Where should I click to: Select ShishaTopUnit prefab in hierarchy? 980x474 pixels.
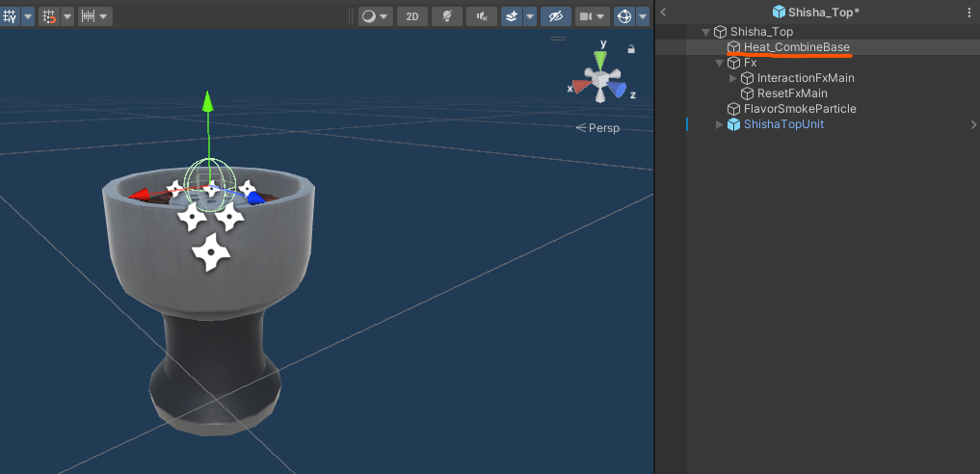[783, 124]
